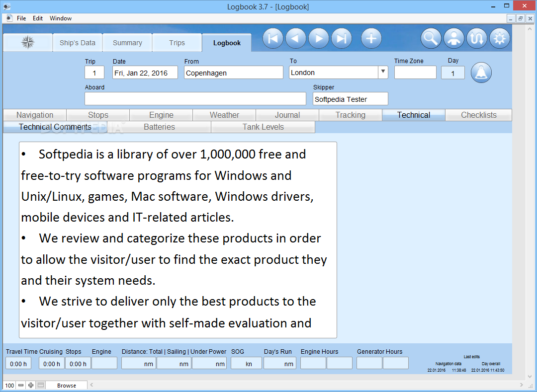The image size is (537, 392).
Task: Click the SOG kn field
Action: 247,363
